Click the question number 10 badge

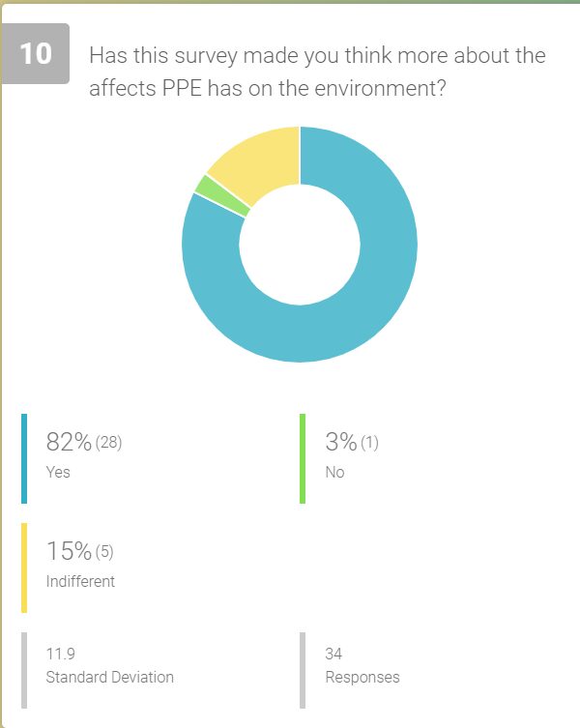[x=36, y=53]
